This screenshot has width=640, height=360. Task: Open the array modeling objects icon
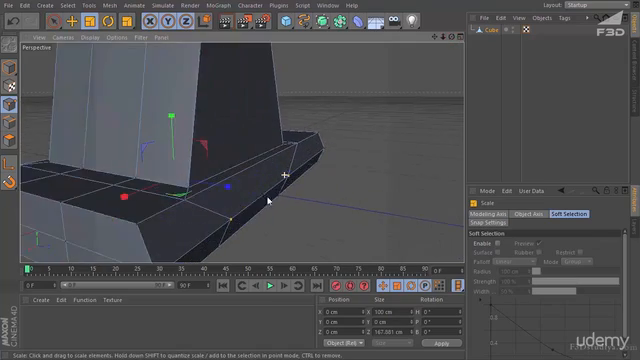pyautogui.click(x=340, y=21)
